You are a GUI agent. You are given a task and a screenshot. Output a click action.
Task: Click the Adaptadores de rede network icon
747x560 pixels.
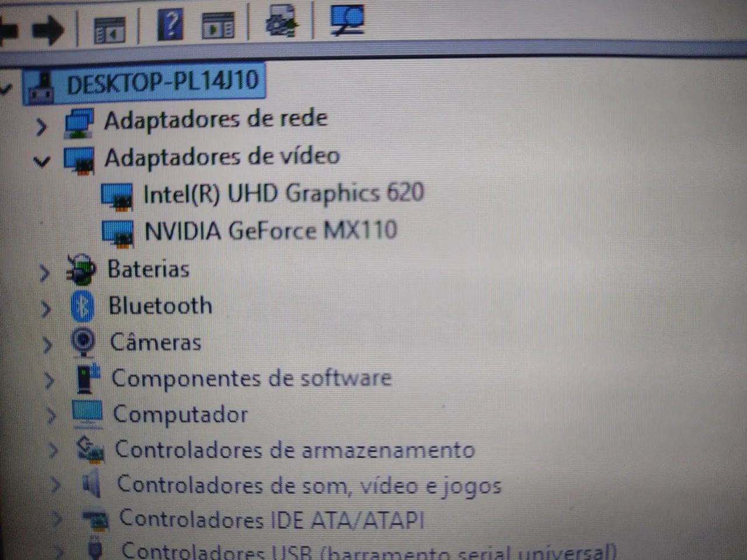tap(78, 123)
